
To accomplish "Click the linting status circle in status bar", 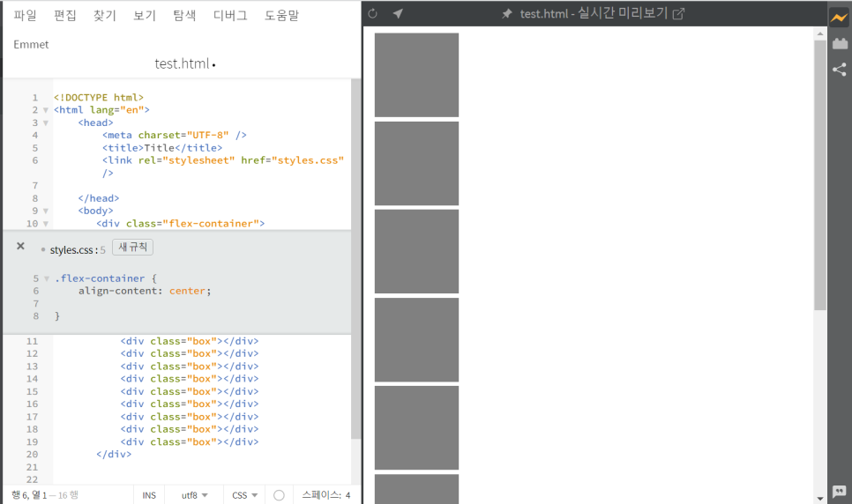I will coord(279,495).
